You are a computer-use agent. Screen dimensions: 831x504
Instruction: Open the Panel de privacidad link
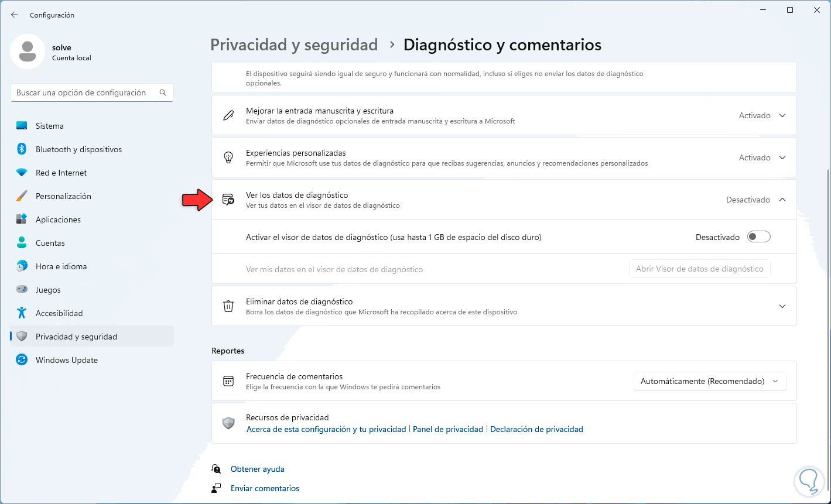[x=448, y=429]
